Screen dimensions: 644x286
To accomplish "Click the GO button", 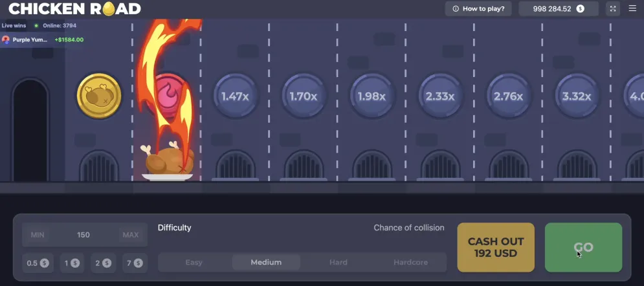I will 583,247.
